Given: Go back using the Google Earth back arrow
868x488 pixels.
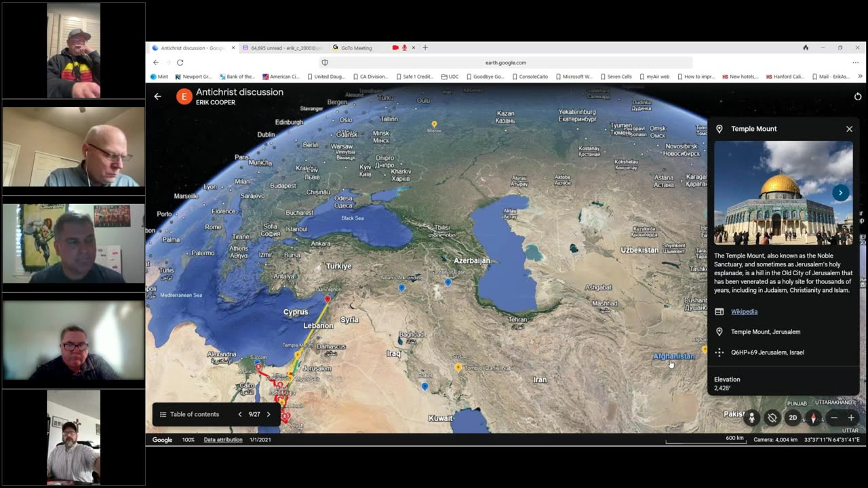Looking at the screenshot, I should (157, 96).
